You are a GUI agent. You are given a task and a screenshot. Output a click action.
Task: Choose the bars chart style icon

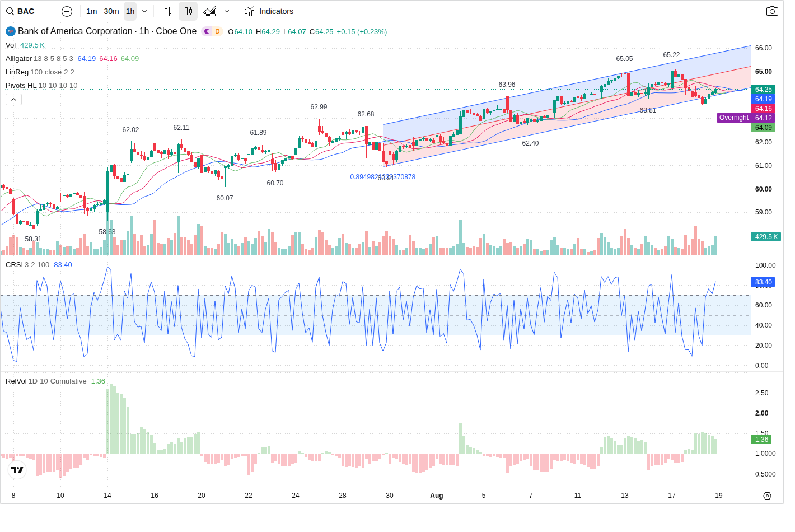(167, 11)
